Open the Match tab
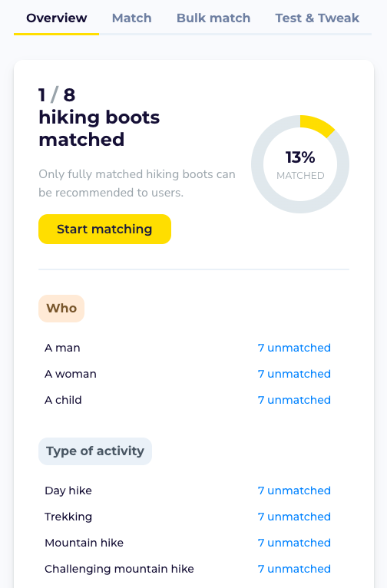Viewport: 387px width, 588px height. 131,18
